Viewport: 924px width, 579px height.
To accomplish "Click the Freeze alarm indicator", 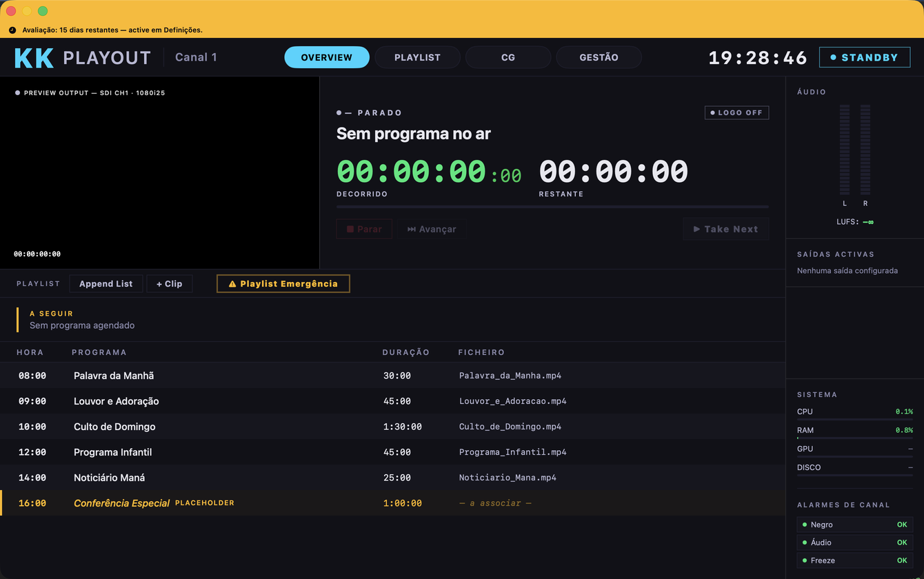I will [854, 560].
